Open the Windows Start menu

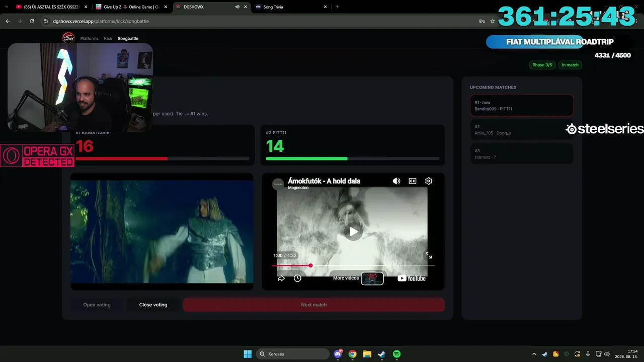[248, 354]
